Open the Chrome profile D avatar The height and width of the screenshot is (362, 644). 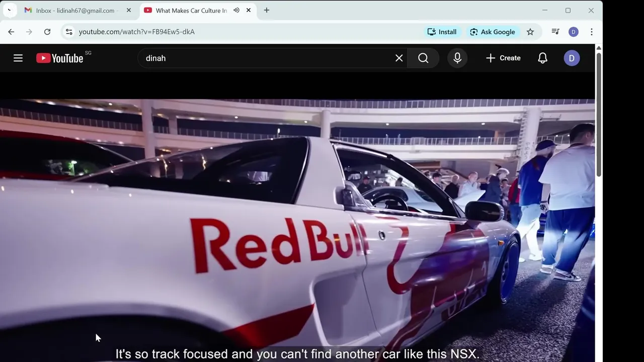coord(574,32)
